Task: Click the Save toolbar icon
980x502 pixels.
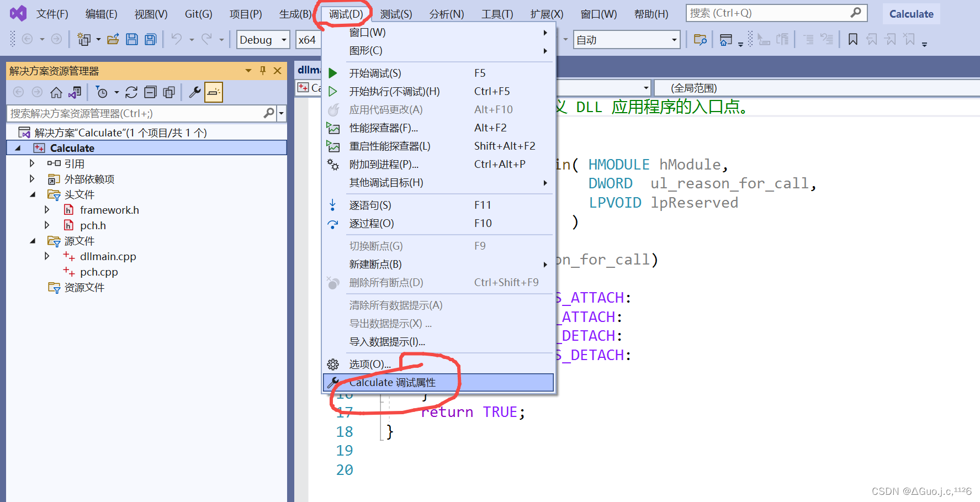Action: coord(132,39)
